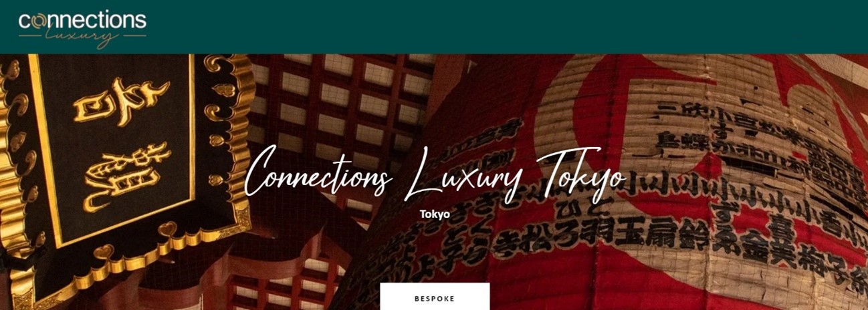The width and height of the screenshot is (868, 310).
Task: Open the BESPOKE button
Action: click(435, 297)
